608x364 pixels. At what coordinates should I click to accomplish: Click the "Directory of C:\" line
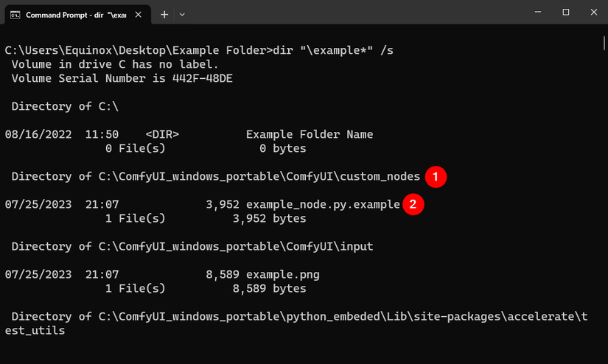click(x=65, y=107)
